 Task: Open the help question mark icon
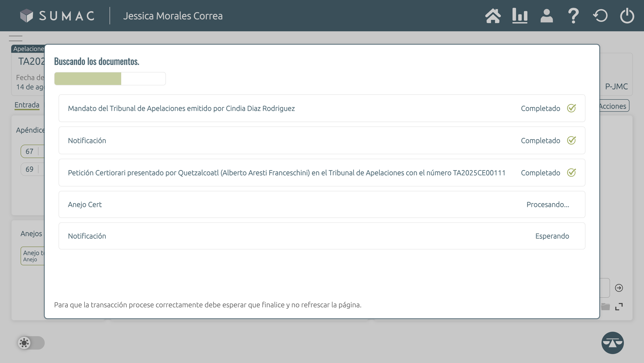tap(573, 16)
